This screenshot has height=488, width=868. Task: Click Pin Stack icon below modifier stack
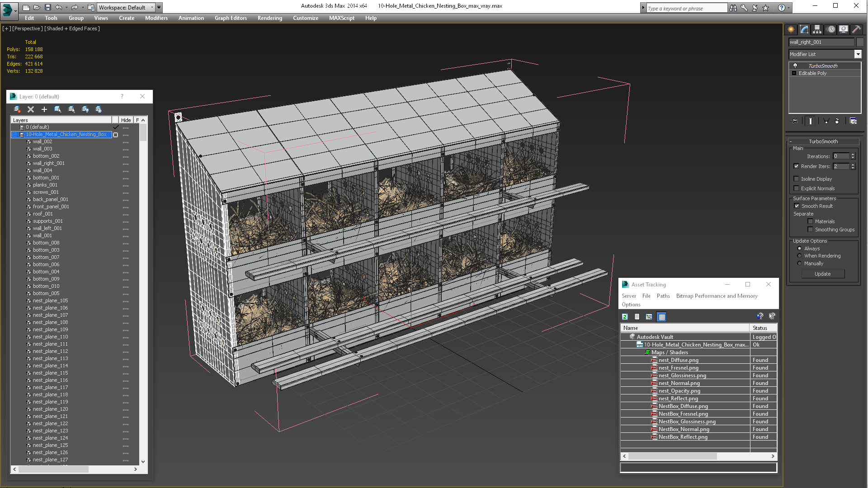tap(795, 121)
